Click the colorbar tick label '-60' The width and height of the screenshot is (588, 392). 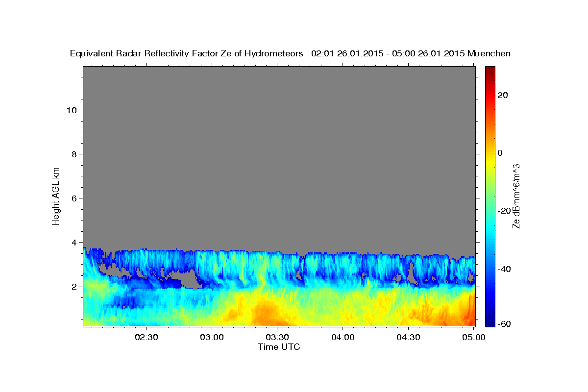click(504, 324)
